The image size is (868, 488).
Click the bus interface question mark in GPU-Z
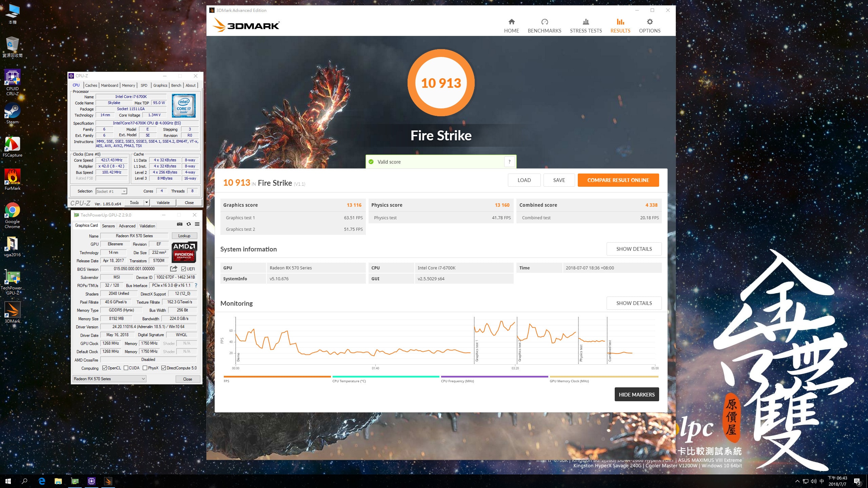196,285
